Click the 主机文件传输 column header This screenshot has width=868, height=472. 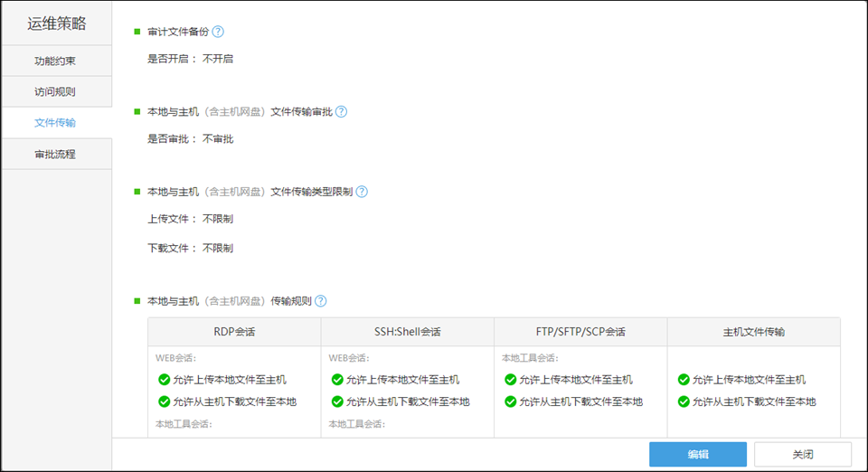tap(753, 332)
